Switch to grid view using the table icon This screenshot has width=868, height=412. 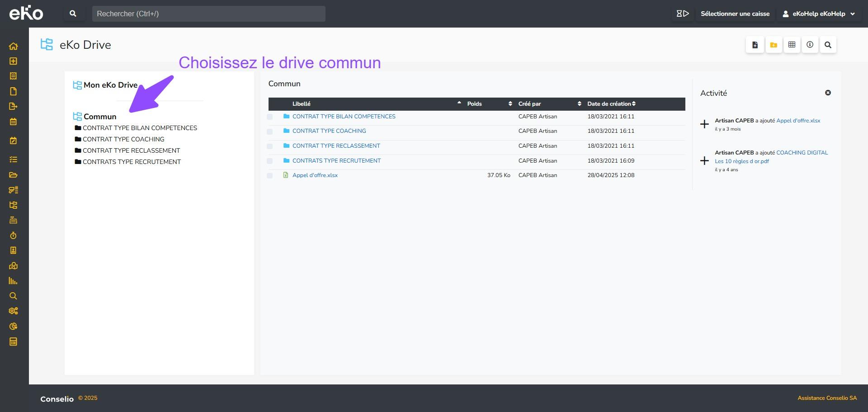click(792, 45)
